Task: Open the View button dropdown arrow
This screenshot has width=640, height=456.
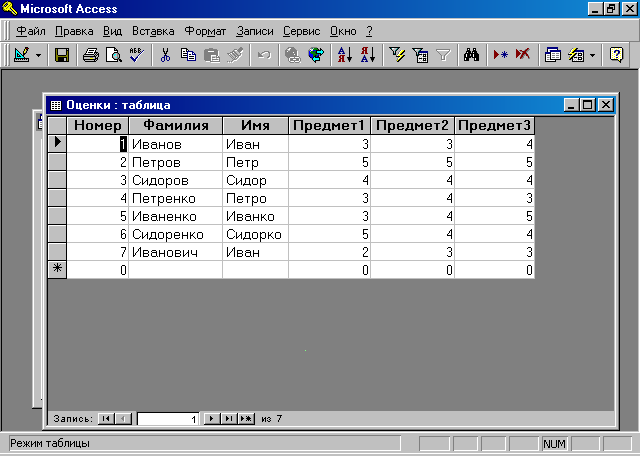Action: 38,55
